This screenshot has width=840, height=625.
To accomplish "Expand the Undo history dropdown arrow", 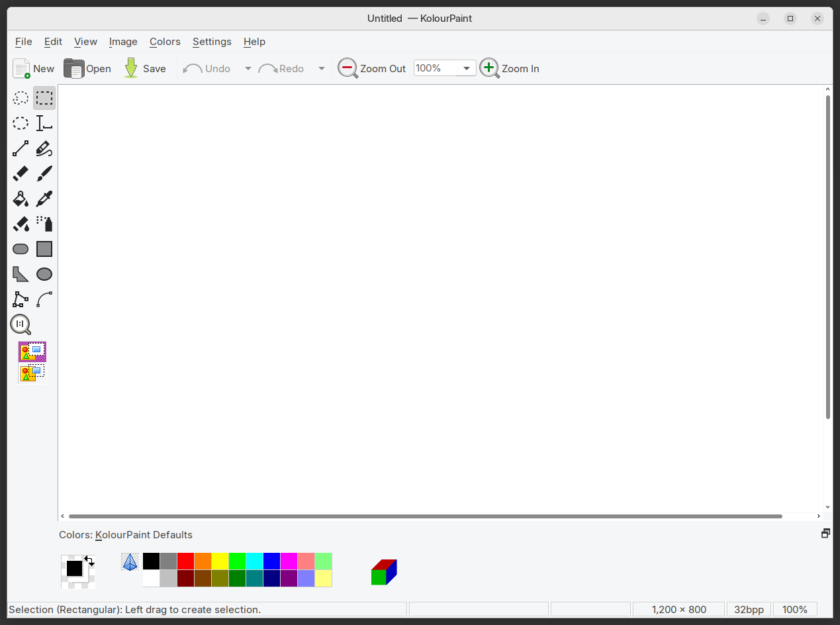I will point(248,69).
